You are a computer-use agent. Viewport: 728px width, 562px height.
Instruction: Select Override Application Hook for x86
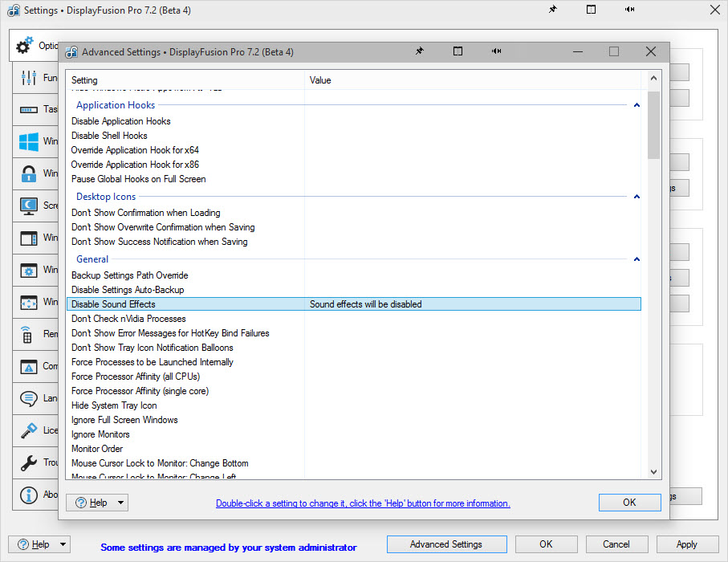click(354, 165)
